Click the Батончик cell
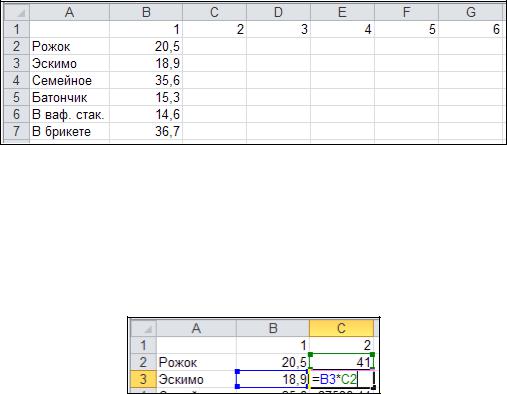507x394 pixels. [69, 97]
